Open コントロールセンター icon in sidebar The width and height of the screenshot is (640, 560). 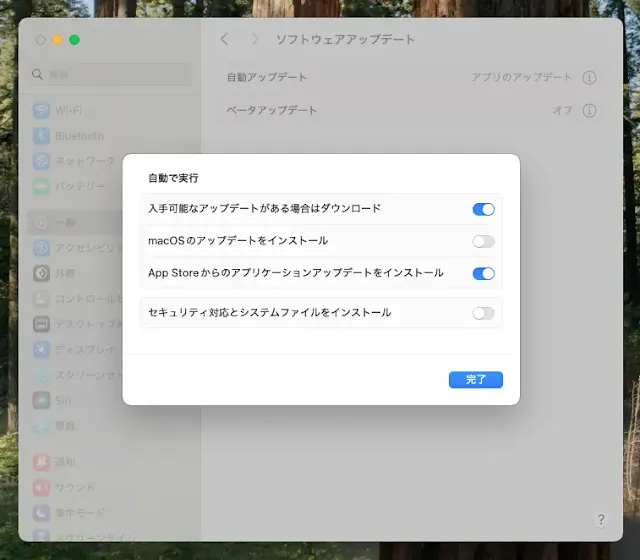(x=41, y=299)
